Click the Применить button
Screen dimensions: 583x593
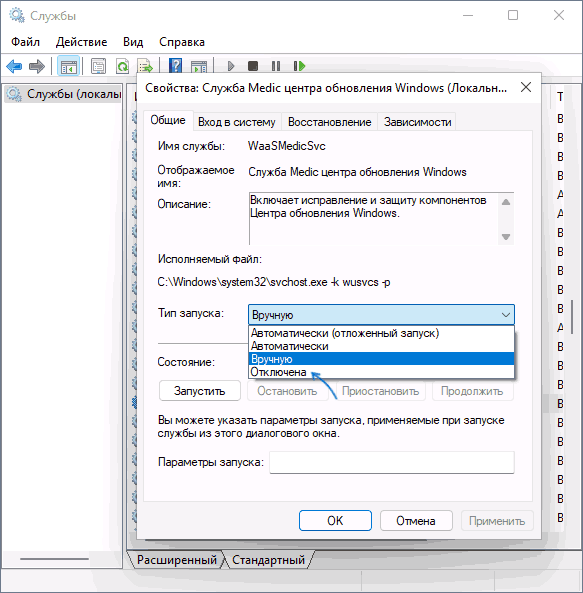click(497, 521)
